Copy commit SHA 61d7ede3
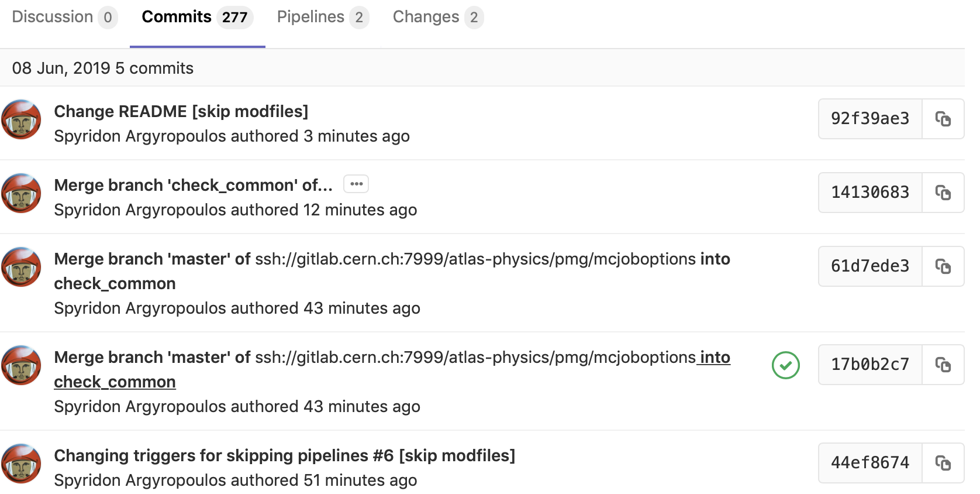Screen dimensions: 980x494 [x=943, y=266]
